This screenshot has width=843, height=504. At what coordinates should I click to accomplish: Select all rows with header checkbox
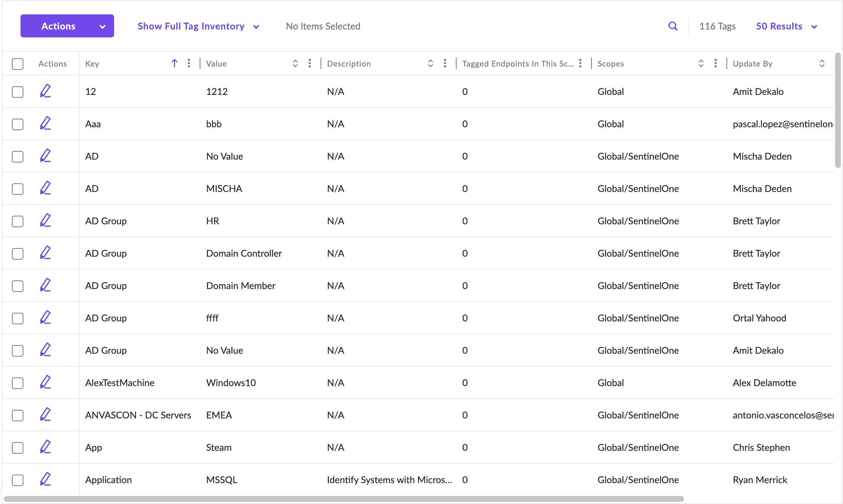[18, 64]
